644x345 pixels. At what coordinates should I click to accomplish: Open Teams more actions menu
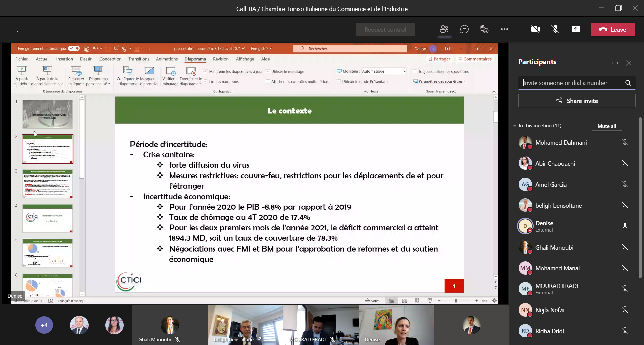(x=504, y=29)
